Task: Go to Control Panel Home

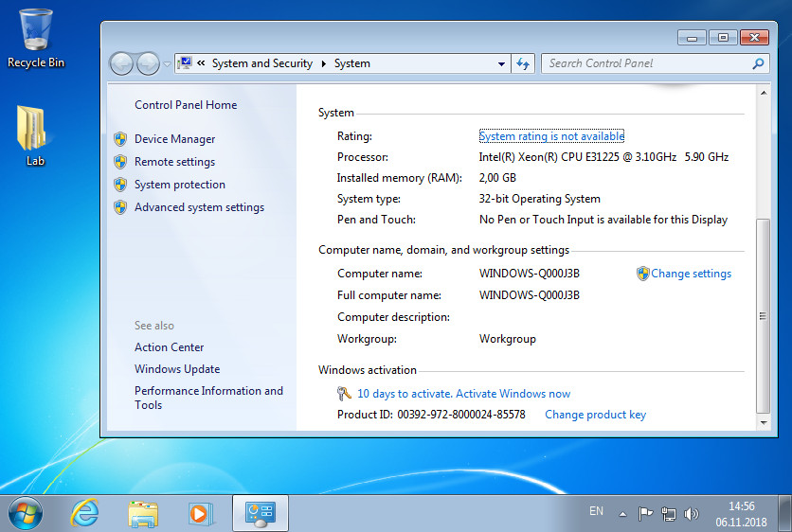Action: click(x=186, y=105)
